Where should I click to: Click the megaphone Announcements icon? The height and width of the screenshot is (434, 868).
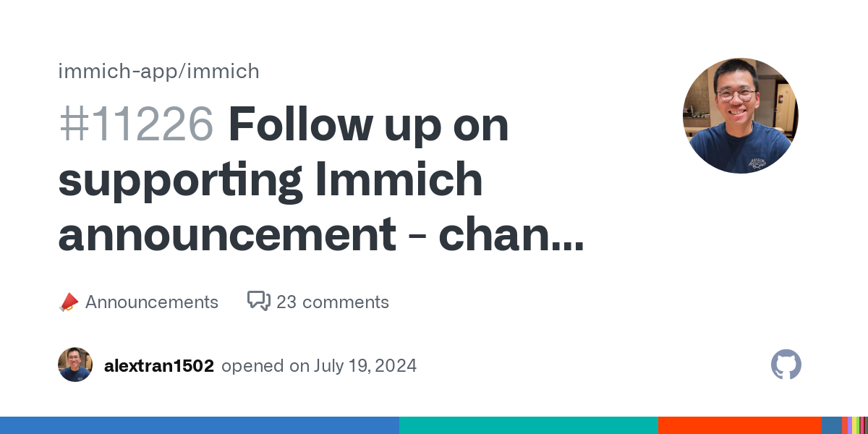[x=68, y=302]
